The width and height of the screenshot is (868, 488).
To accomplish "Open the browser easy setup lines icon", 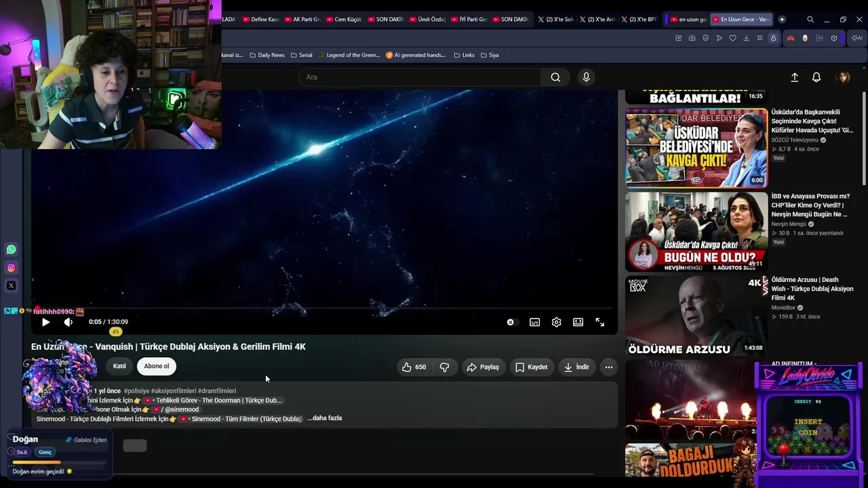I will (x=759, y=38).
